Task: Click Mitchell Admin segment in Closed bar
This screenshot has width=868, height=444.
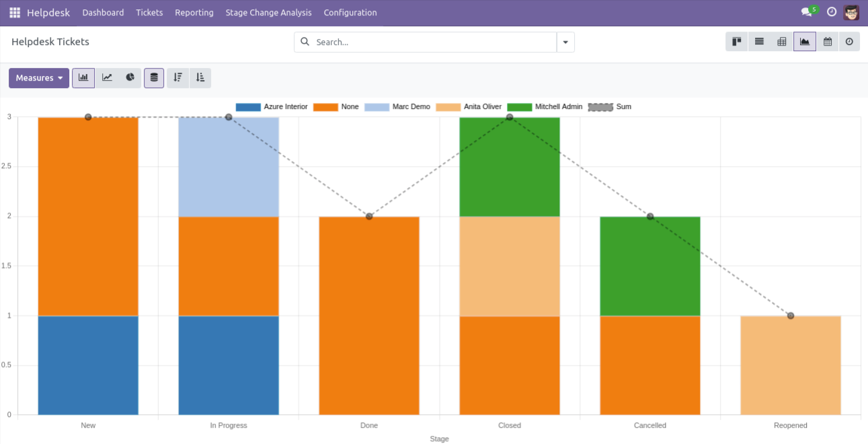Action: (510, 167)
